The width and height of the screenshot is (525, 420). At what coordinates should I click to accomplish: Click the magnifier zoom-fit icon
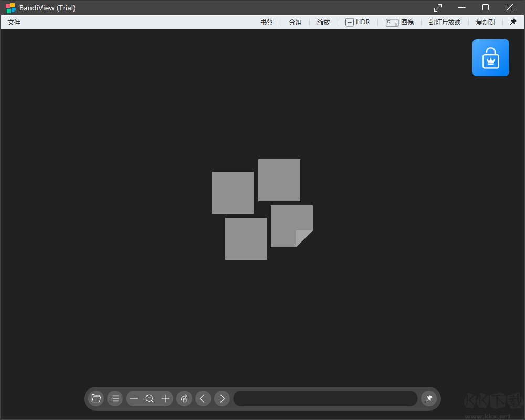[150, 398]
